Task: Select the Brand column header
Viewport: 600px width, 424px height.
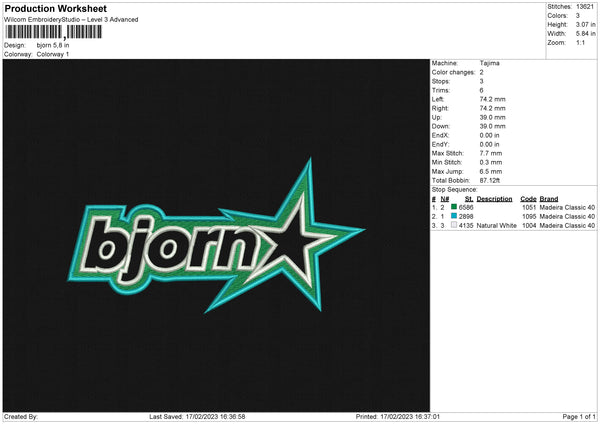Action: click(x=549, y=198)
